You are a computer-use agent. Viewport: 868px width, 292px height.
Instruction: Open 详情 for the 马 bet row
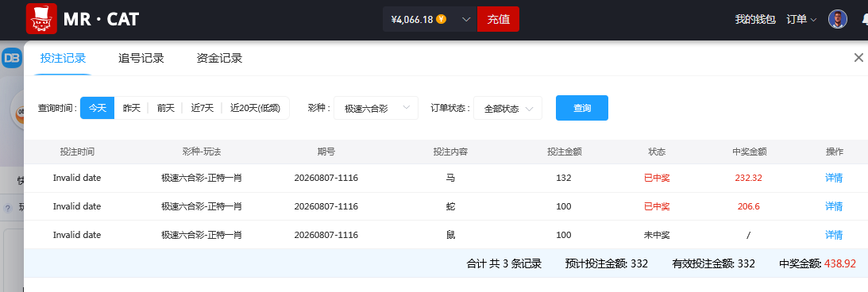point(834,178)
